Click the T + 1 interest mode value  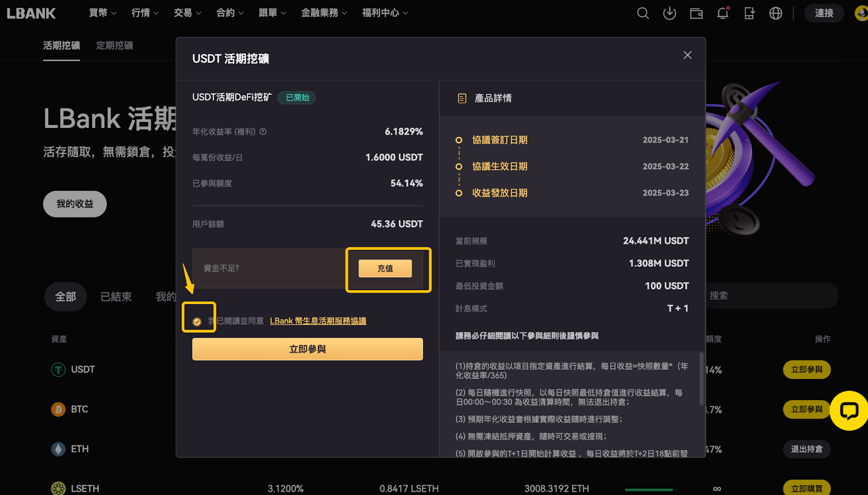678,308
